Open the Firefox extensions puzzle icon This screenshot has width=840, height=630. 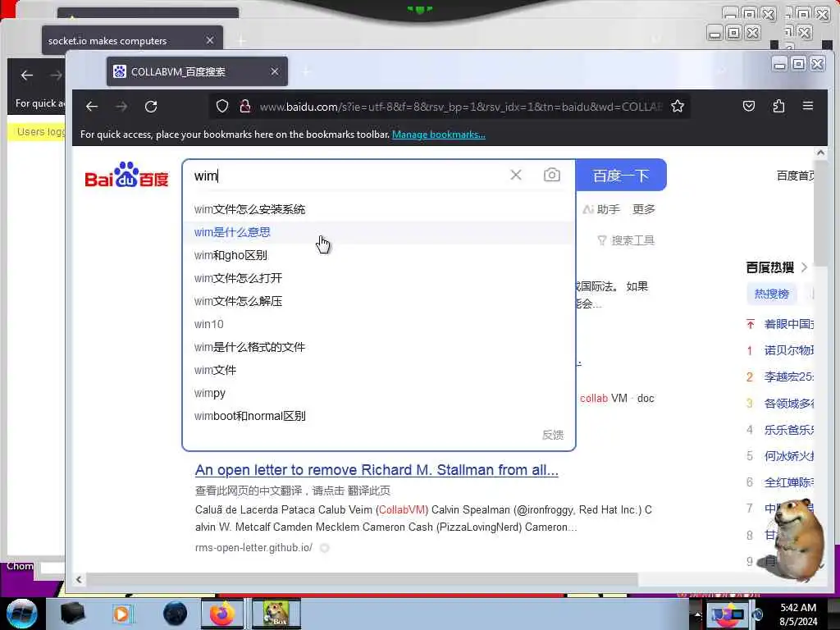778,106
